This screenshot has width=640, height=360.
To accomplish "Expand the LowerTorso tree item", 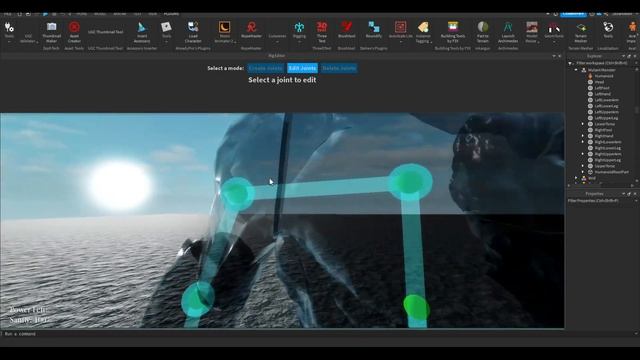I will (x=583, y=124).
